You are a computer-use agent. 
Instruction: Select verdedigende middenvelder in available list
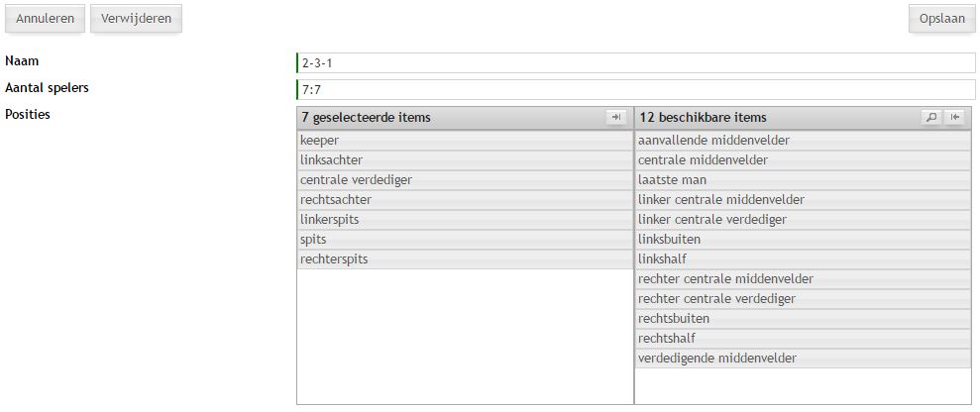tap(802, 359)
